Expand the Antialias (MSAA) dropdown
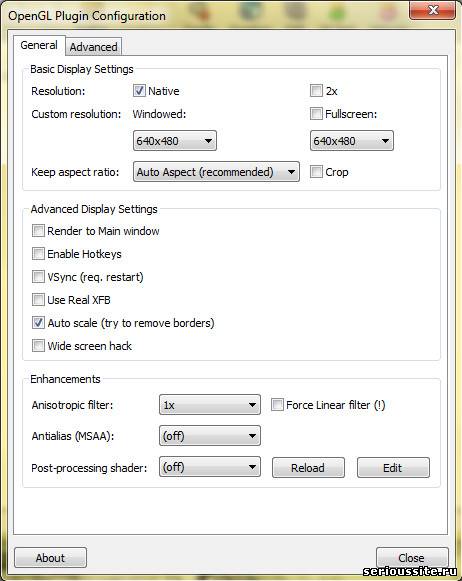Image resolution: width=462 pixels, height=581 pixels. [x=210, y=436]
